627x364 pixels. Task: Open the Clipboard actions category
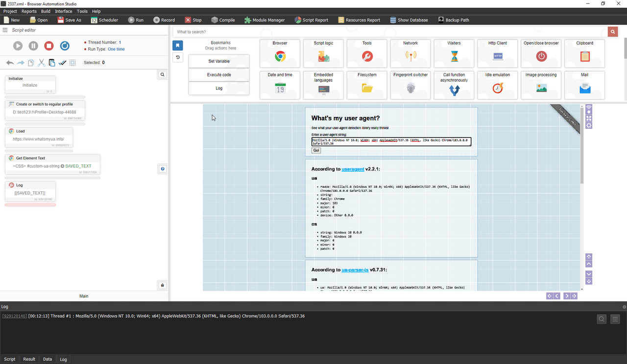tap(585, 53)
